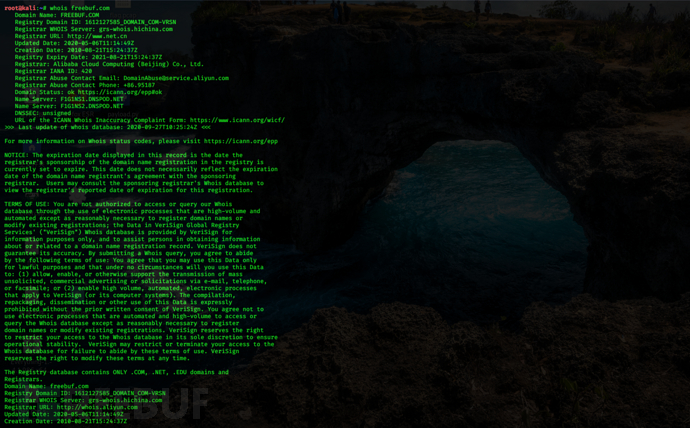Image resolution: width=690 pixels, height=428 pixels.
Task: Click line 'Services' ("VeriSign") Whois database is provided'
Action: tap(118, 232)
